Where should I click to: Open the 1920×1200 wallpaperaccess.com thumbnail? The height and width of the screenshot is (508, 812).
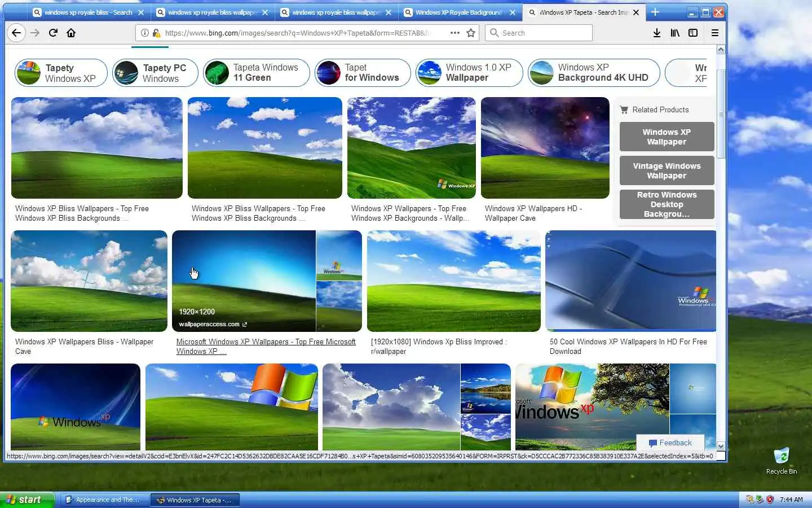click(x=244, y=281)
